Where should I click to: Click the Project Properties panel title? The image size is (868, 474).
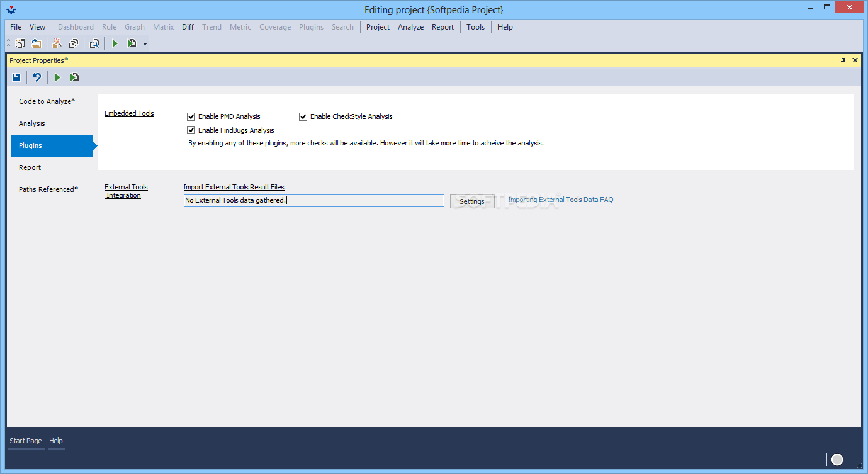39,60
